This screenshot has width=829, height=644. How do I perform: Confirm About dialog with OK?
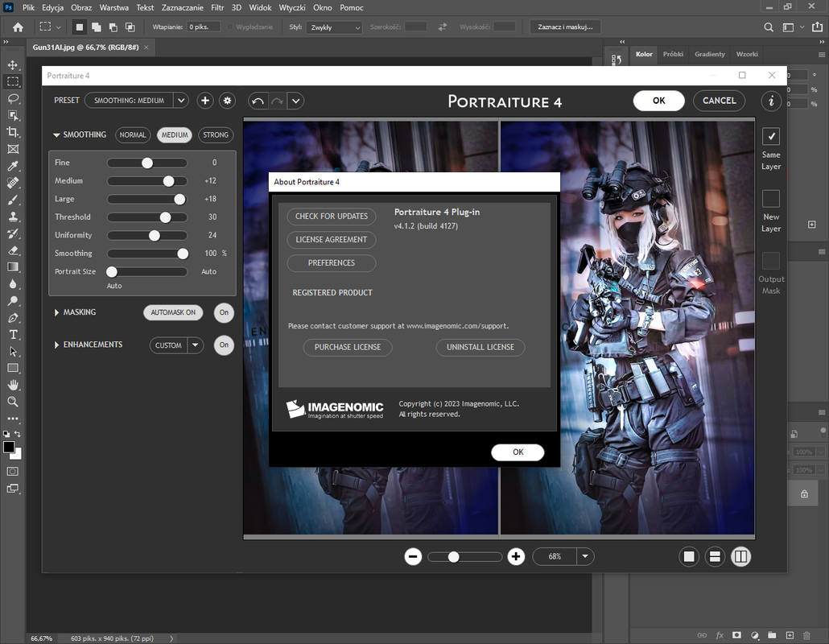518,452
